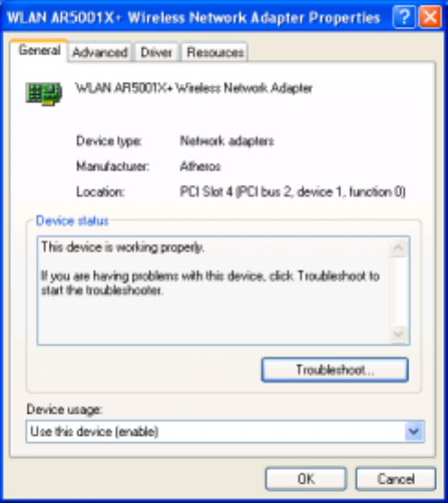Click the Network adapters device type value

227,141
